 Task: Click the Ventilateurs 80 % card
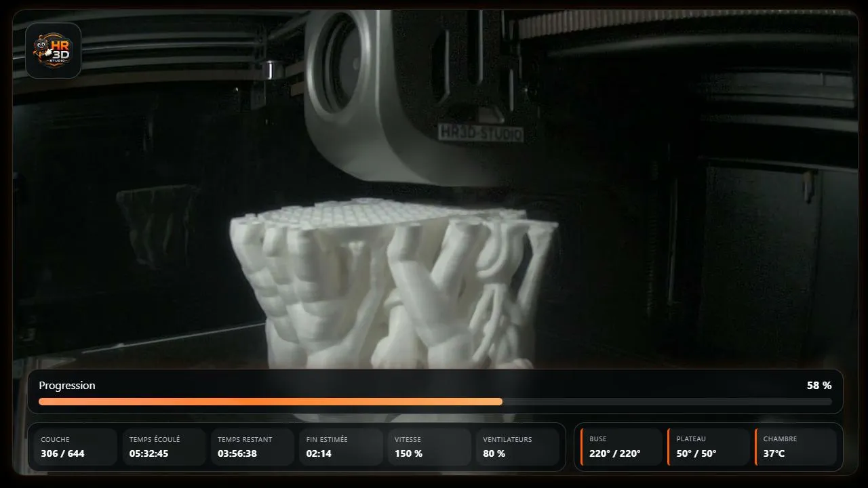click(x=518, y=447)
